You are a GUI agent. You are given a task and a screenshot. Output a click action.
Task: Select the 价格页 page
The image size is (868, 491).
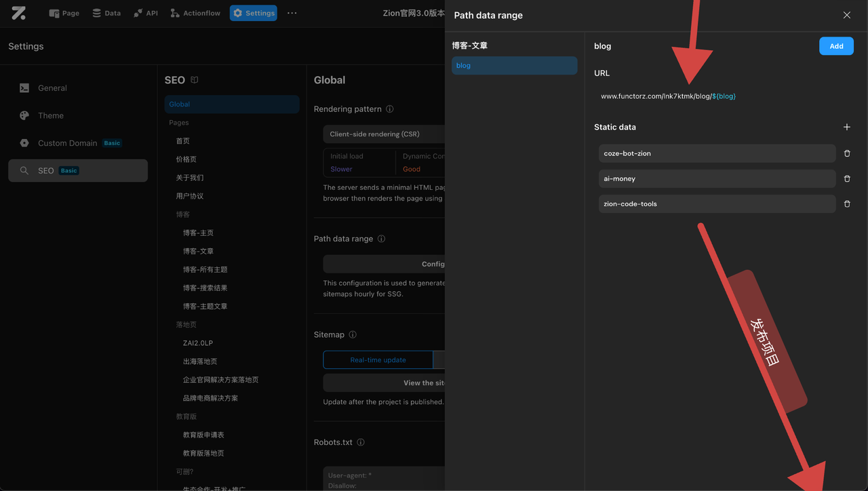[x=186, y=159]
